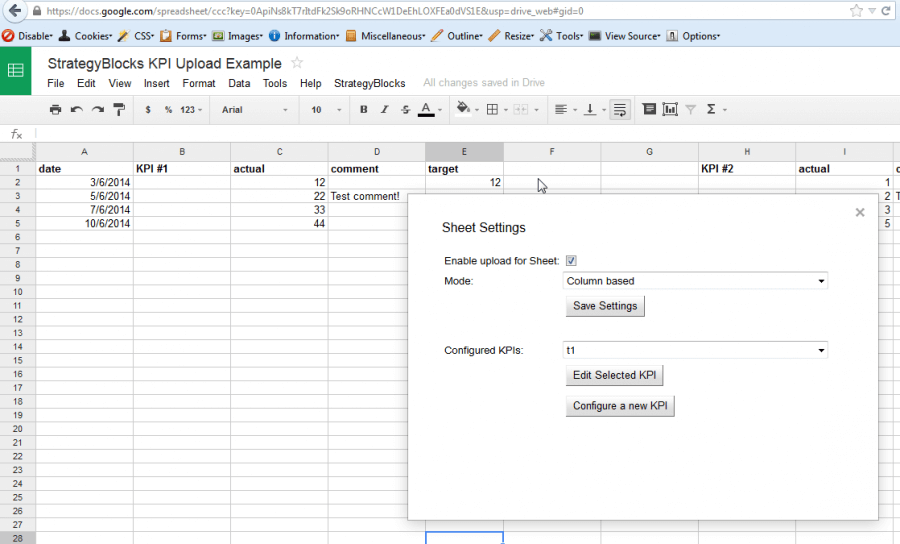Viewport: 900px width, 544px height.
Task: Open the Format menu
Action: (x=199, y=83)
